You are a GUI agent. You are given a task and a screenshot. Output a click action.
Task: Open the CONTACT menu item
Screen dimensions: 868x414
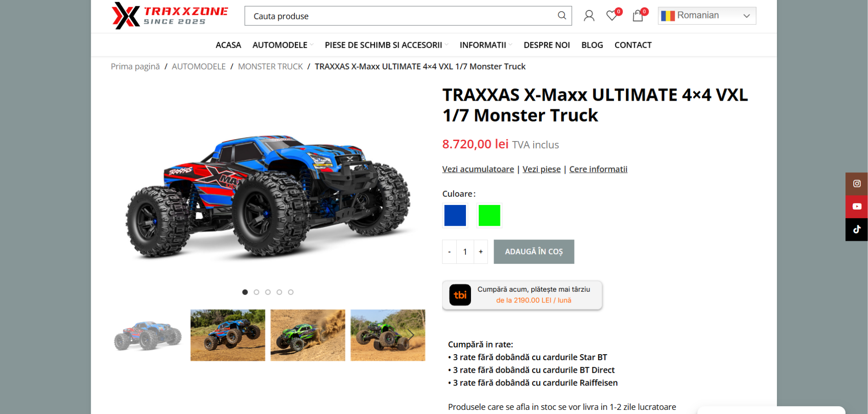[633, 45]
